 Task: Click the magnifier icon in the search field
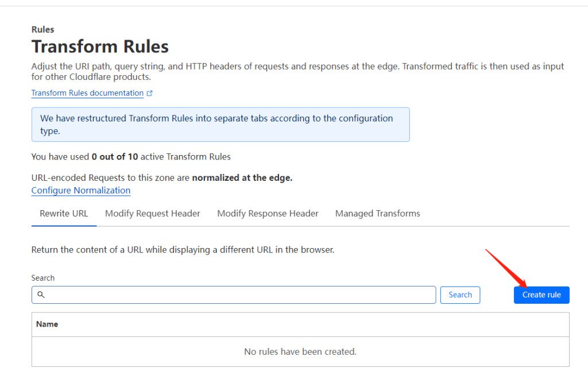tap(41, 295)
